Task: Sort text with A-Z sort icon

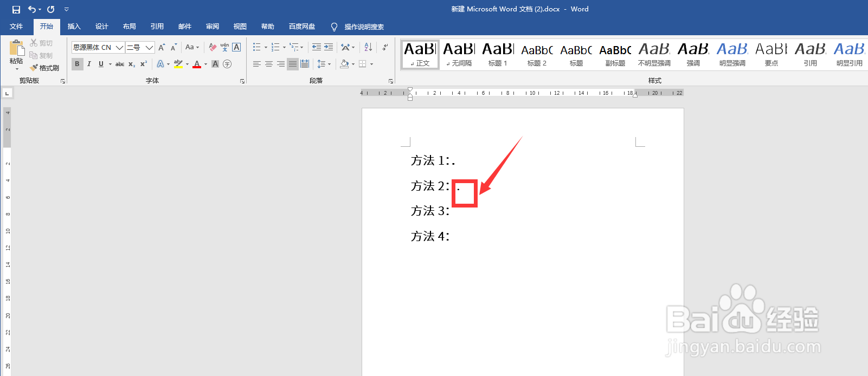Action: click(368, 48)
